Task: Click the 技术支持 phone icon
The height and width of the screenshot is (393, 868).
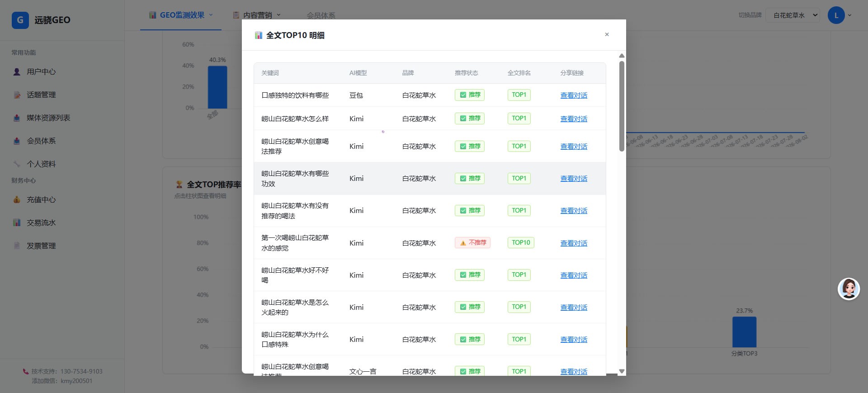Action: tap(26, 371)
